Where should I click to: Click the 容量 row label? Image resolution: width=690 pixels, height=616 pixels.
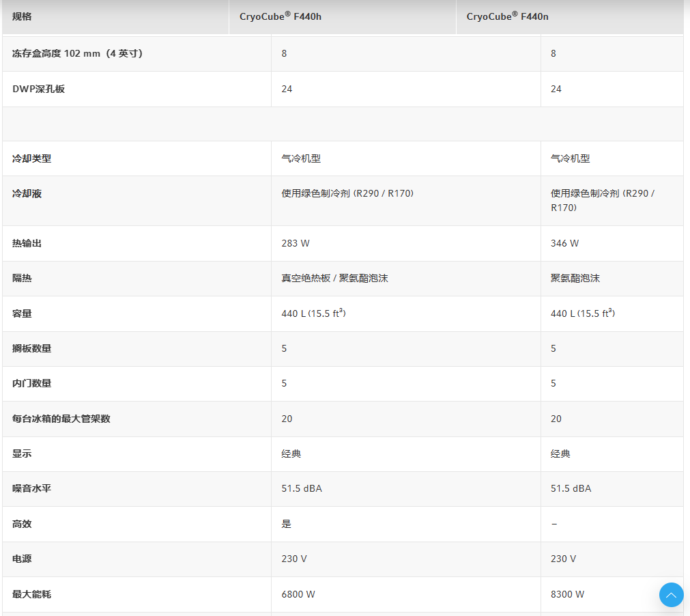[x=22, y=313]
